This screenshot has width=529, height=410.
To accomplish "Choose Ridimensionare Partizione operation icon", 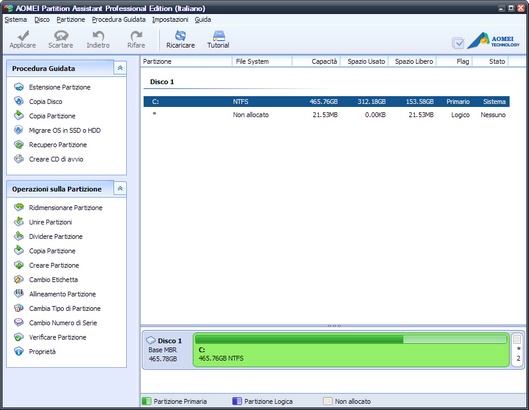I will pyautogui.click(x=19, y=207).
